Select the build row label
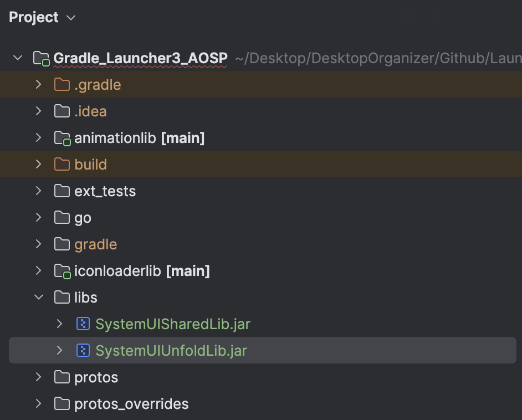This screenshot has height=420, width=522. [x=90, y=165]
